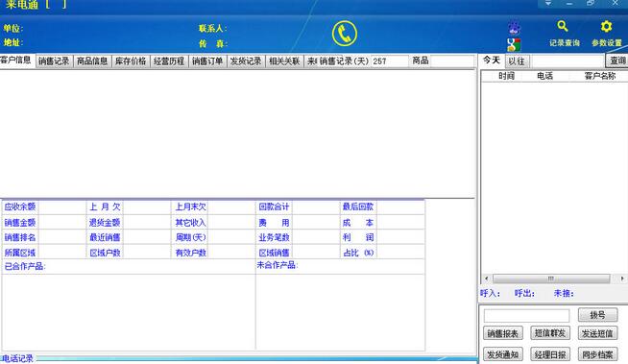Click the 区域户数 label
Image resolution: width=628 pixels, height=364 pixels.
(105, 253)
